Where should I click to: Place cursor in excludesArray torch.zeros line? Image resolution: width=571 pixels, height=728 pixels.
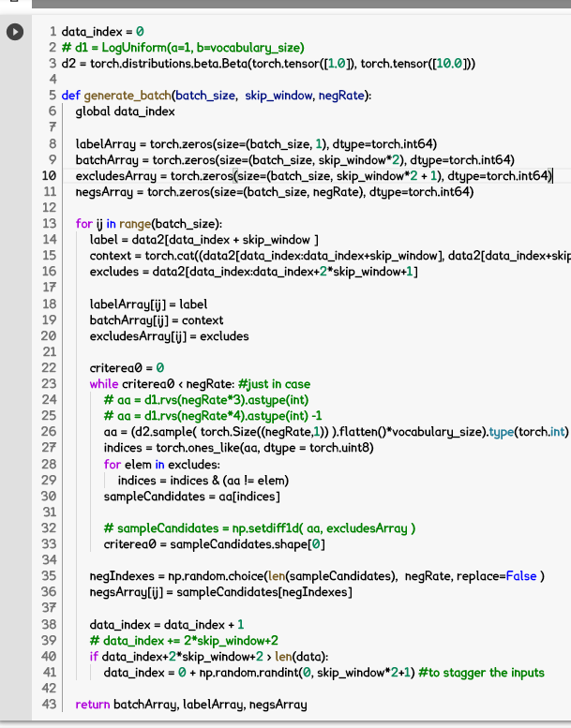point(314,176)
